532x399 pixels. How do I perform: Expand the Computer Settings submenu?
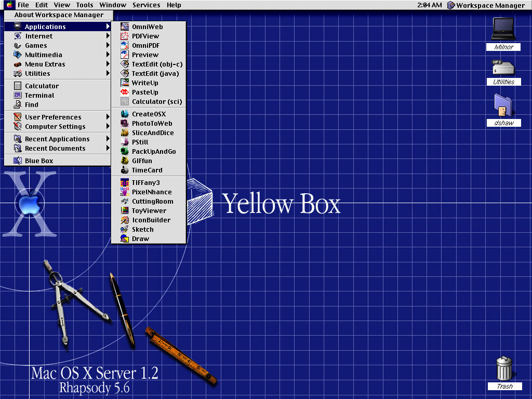[55, 126]
